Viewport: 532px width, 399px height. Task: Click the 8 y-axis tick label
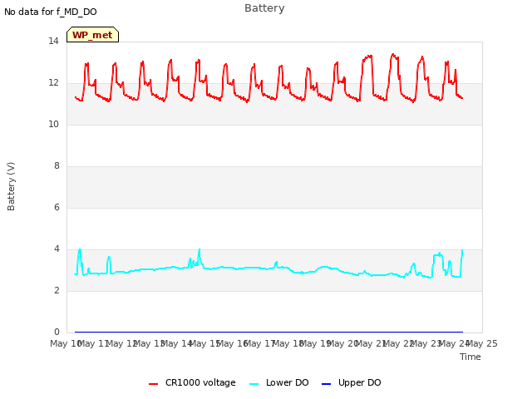pyautogui.click(x=57, y=166)
